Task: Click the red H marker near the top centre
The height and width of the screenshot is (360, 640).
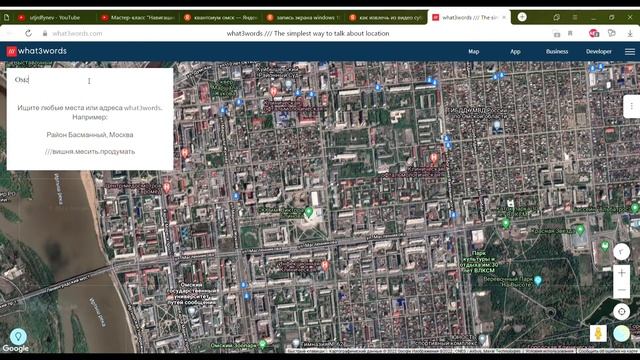Action: point(273,91)
